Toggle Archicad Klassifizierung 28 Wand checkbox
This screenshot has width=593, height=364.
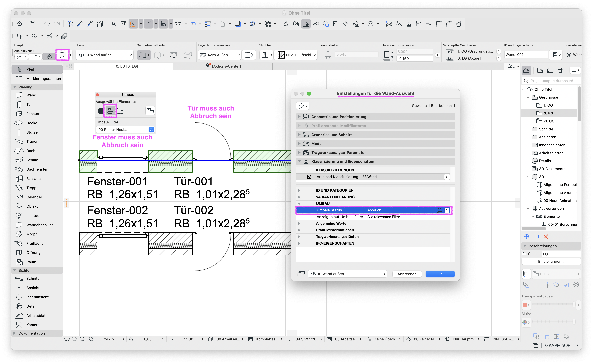[x=310, y=177]
